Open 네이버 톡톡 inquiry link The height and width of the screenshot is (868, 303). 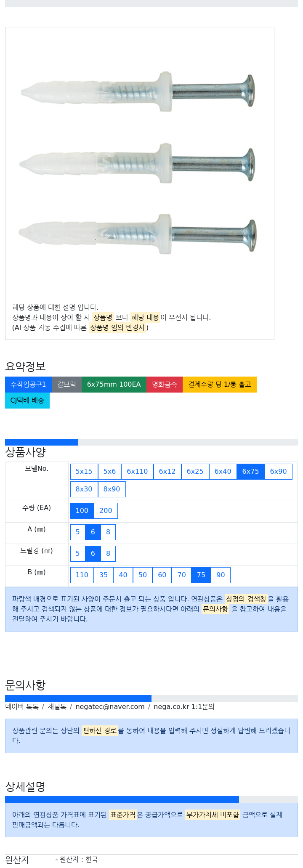pos(22,707)
